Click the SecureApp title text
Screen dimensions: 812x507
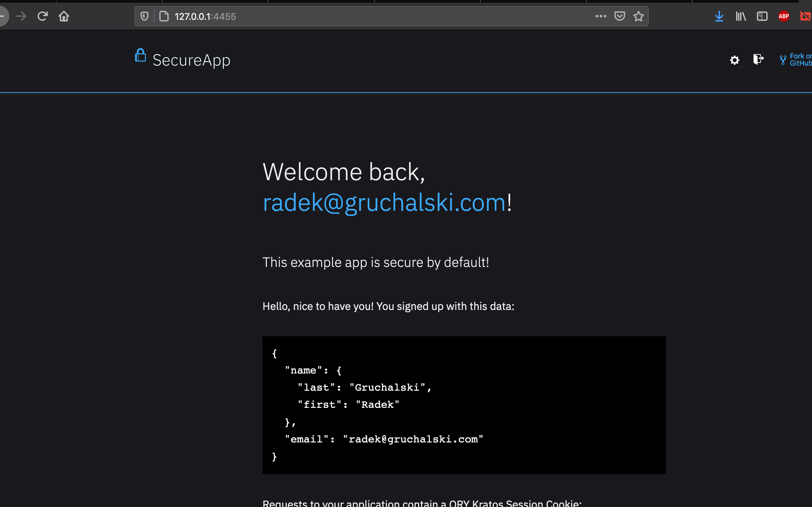(191, 60)
